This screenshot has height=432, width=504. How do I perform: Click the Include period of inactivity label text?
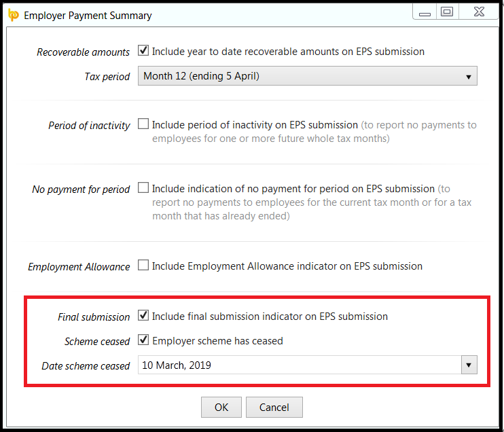point(255,125)
